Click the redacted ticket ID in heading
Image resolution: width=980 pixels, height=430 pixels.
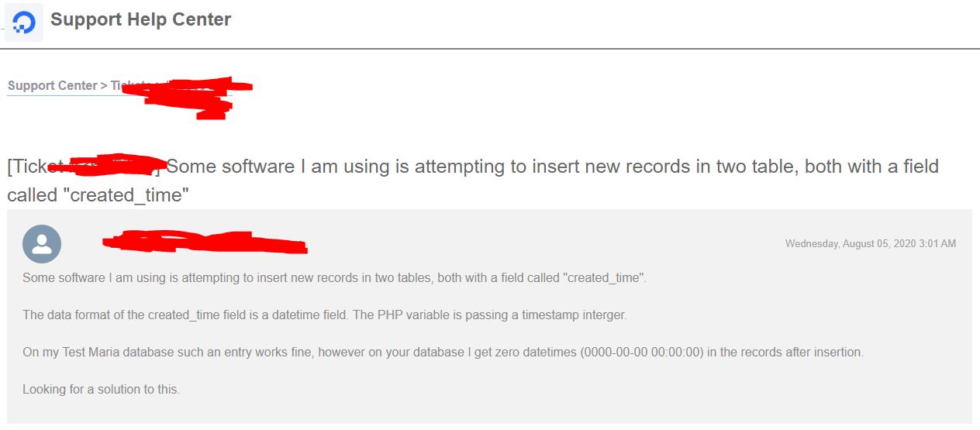click(x=109, y=164)
